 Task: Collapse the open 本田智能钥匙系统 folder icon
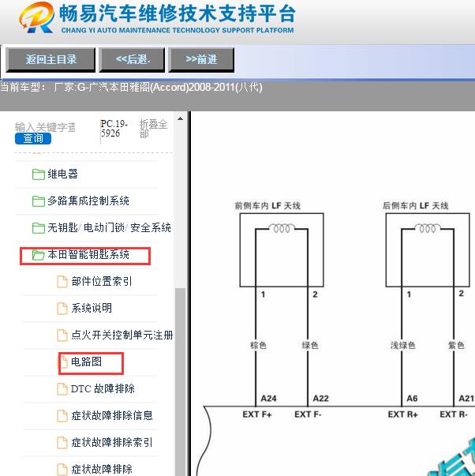[x=39, y=255]
